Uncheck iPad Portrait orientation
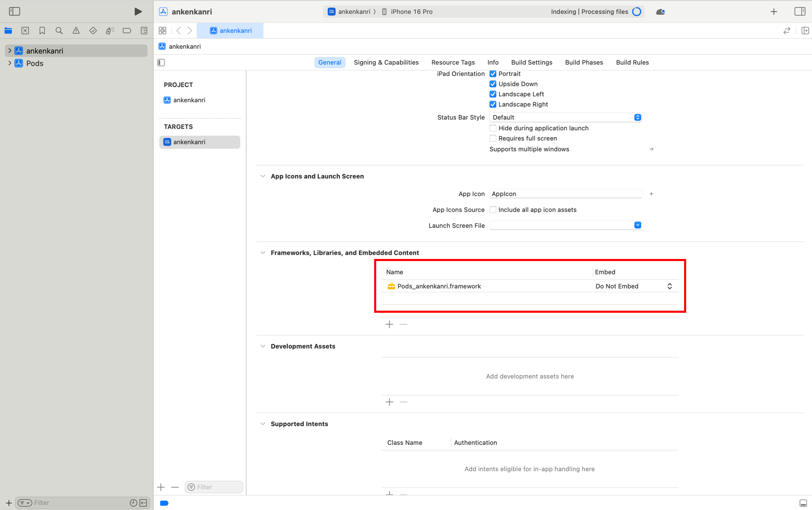 [493, 74]
